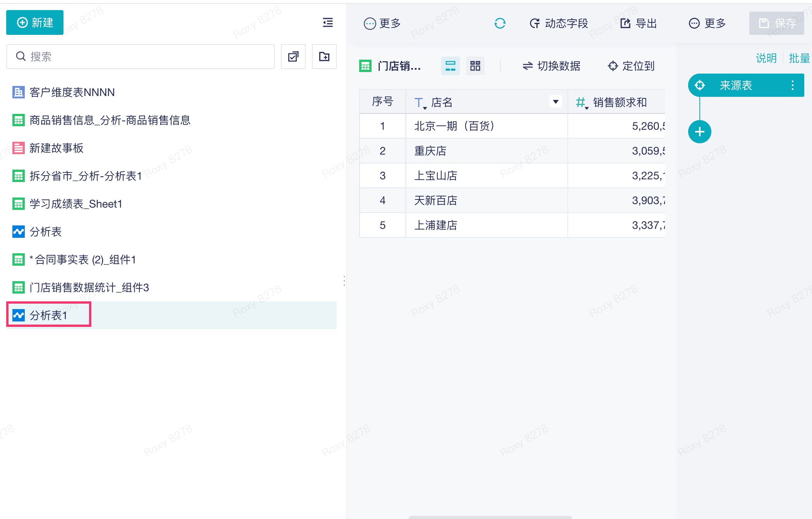
Task: Collapse the left sidebar panel icon
Action: [x=327, y=22]
